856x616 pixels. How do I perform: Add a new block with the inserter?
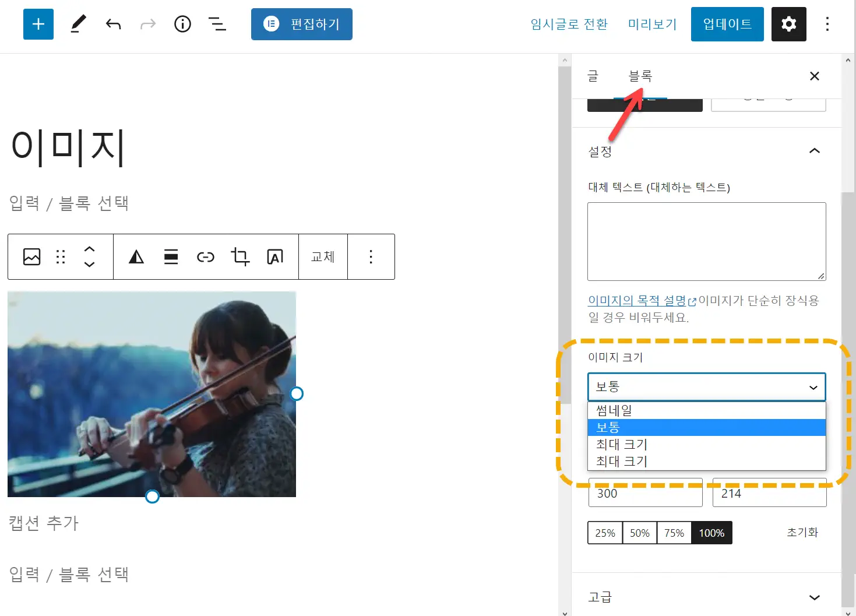38,24
